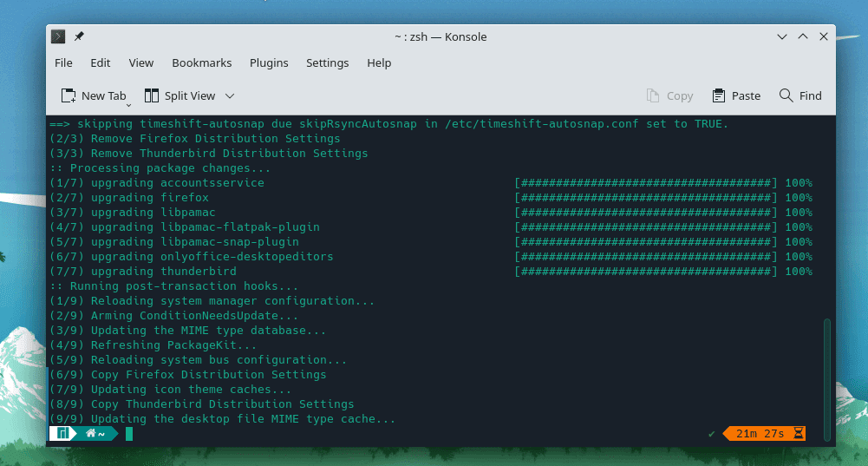The width and height of the screenshot is (868, 466).
Task: Open the Bookmarks menu
Action: [x=201, y=62]
